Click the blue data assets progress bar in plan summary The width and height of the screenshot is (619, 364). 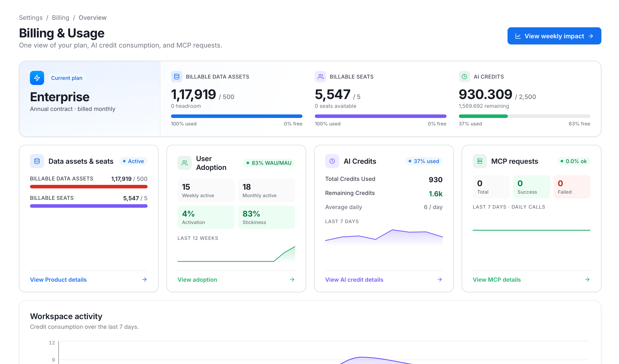coord(237,116)
